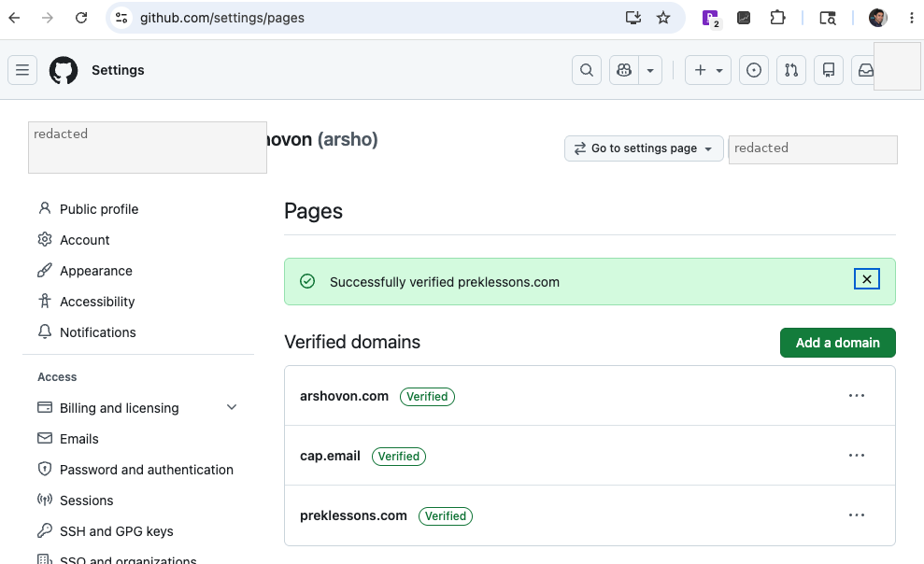The image size is (924, 564).
Task: Bookmark this page with the star icon
Action: pyautogui.click(x=663, y=18)
